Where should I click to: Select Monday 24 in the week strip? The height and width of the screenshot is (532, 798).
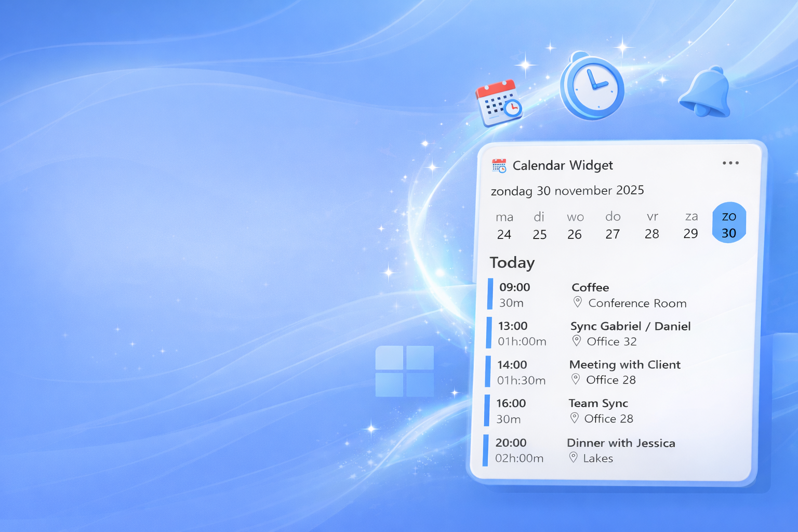(x=504, y=225)
